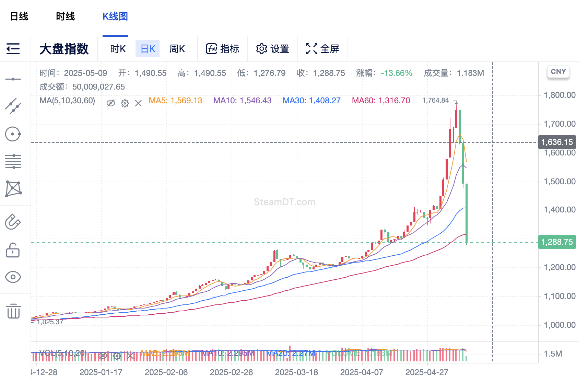
Task: Open the MA indicator gear settings
Action: click(125, 103)
